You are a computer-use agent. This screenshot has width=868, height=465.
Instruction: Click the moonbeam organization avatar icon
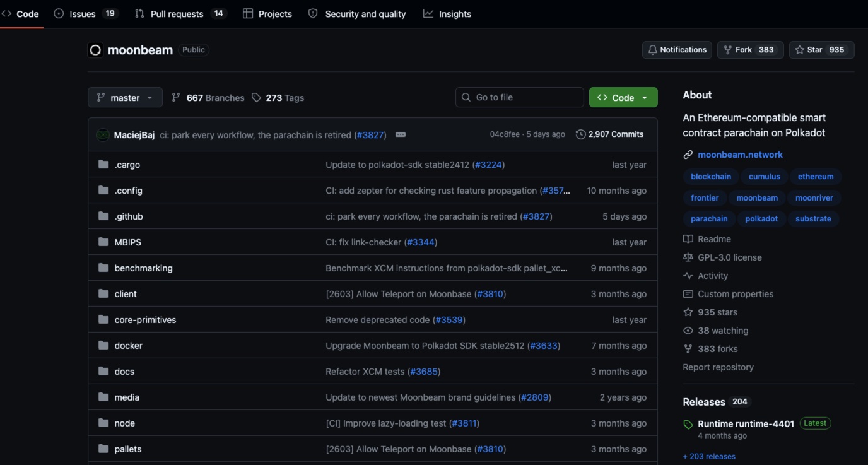point(95,50)
